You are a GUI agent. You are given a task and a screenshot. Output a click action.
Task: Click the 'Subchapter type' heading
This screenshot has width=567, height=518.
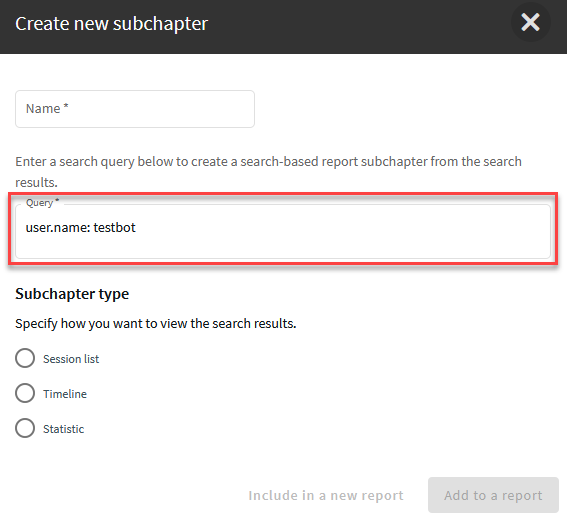click(x=72, y=294)
